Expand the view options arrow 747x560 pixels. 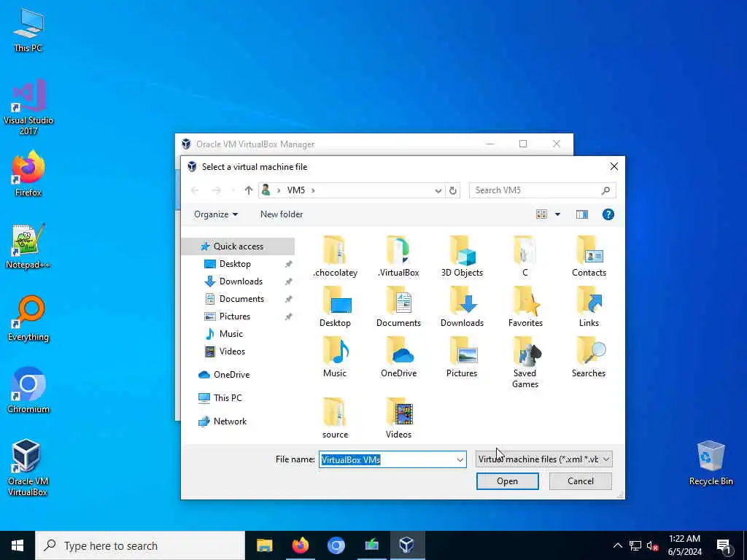[x=557, y=214]
